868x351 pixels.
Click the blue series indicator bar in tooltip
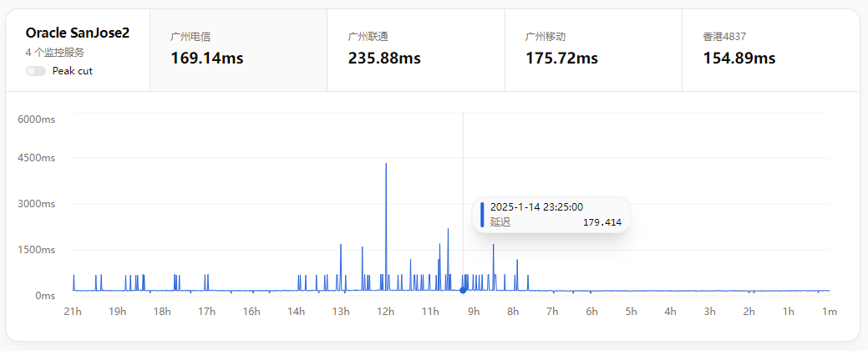pos(482,214)
